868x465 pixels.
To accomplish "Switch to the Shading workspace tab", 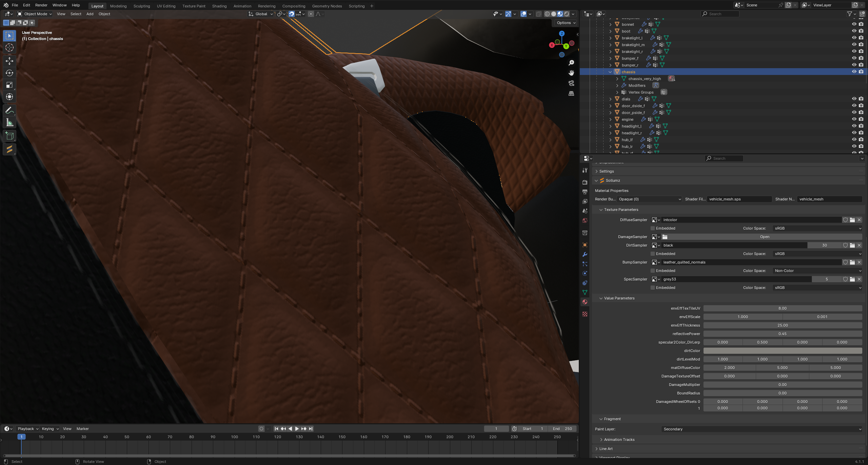I will [219, 6].
